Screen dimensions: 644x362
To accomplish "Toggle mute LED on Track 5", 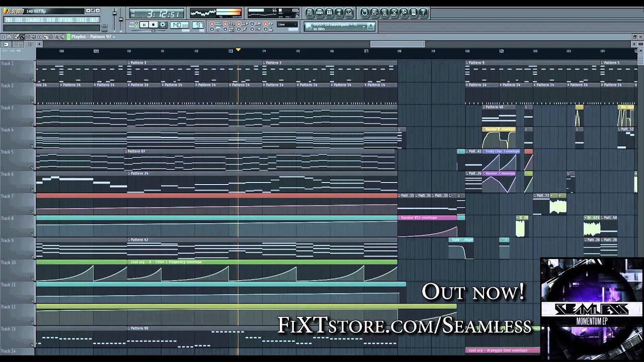I will [x=32, y=167].
